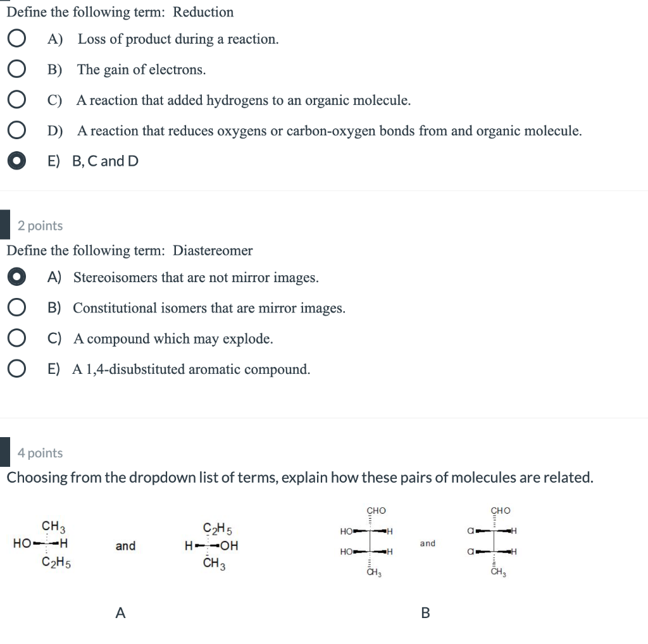
Task: Click the Diastereomer question heading text
Action: 127,251
